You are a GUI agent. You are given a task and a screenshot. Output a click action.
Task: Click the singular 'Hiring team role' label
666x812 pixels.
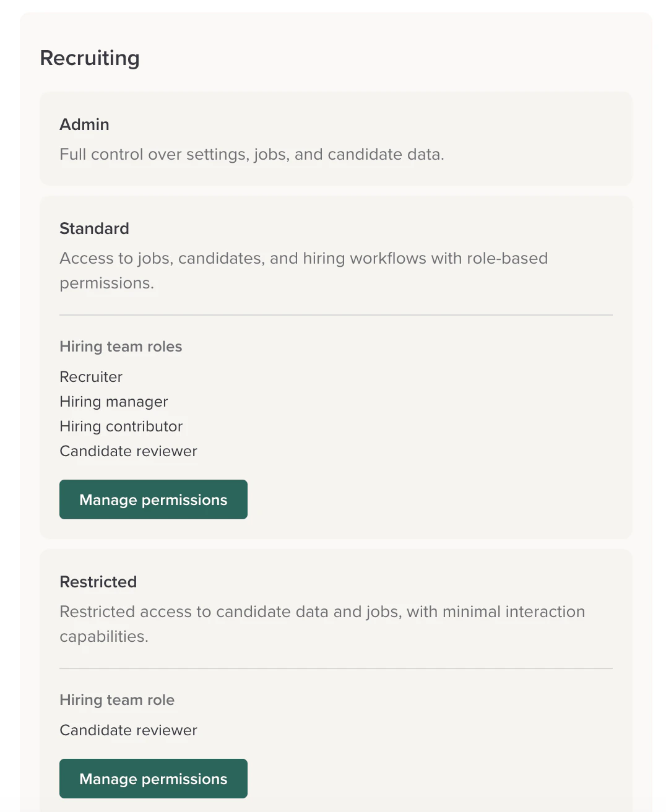[117, 700]
